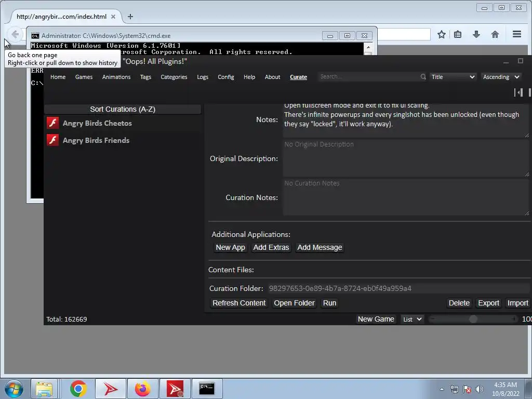Image resolution: width=532 pixels, height=399 pixels.
Task: Open the Title sort-by dropdown
Action: [453, 77]
